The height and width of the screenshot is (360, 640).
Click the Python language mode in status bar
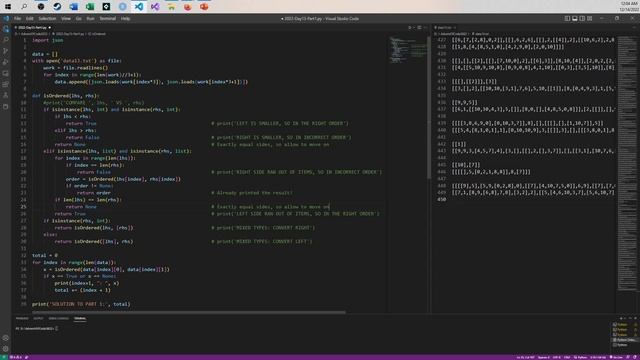coord(581,358)
